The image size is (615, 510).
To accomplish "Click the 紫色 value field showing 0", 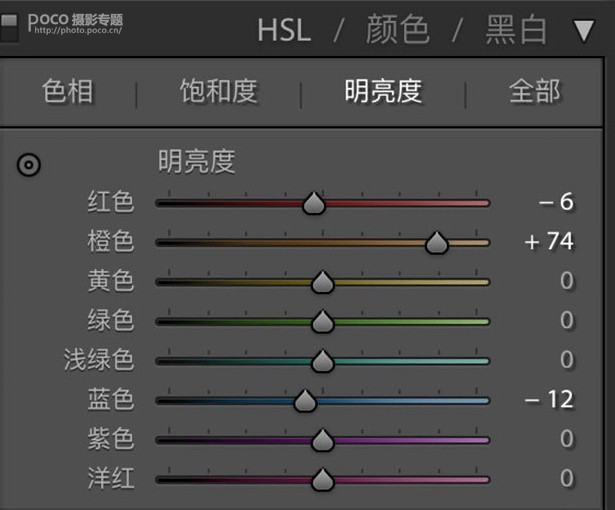I will click(567, 438).
